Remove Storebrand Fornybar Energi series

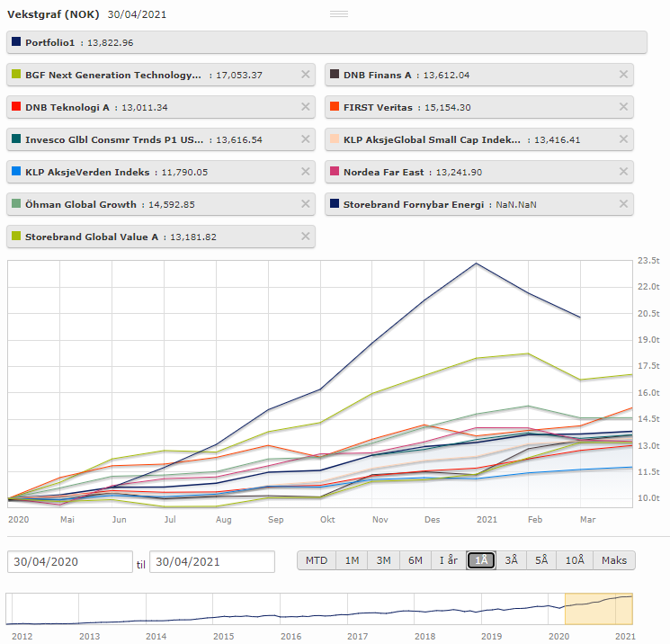(623, 204)
